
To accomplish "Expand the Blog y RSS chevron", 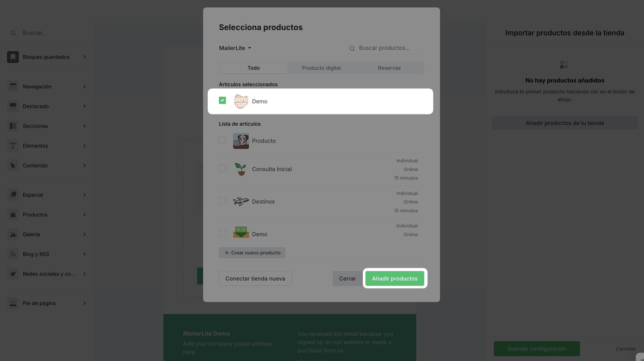I will click(x=84, y=254).
